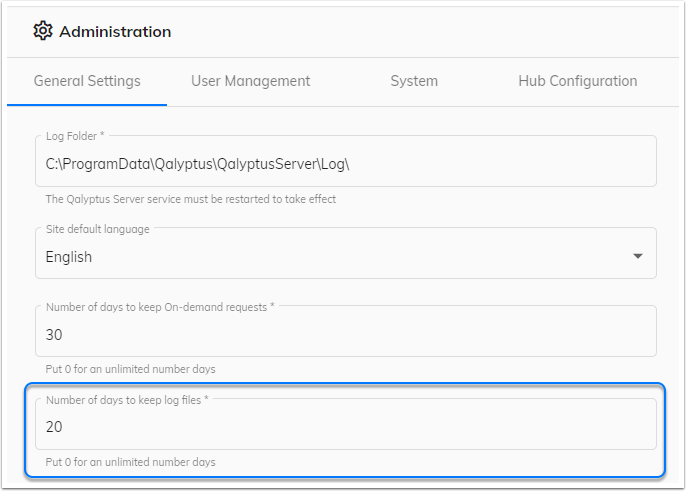Open the Site default language dropdown
This screenshot has height=491, width=686.
click(346, 253)
